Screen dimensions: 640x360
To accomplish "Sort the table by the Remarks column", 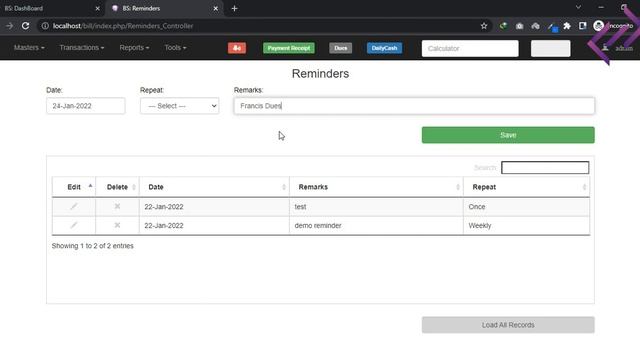I will [376, 187].
